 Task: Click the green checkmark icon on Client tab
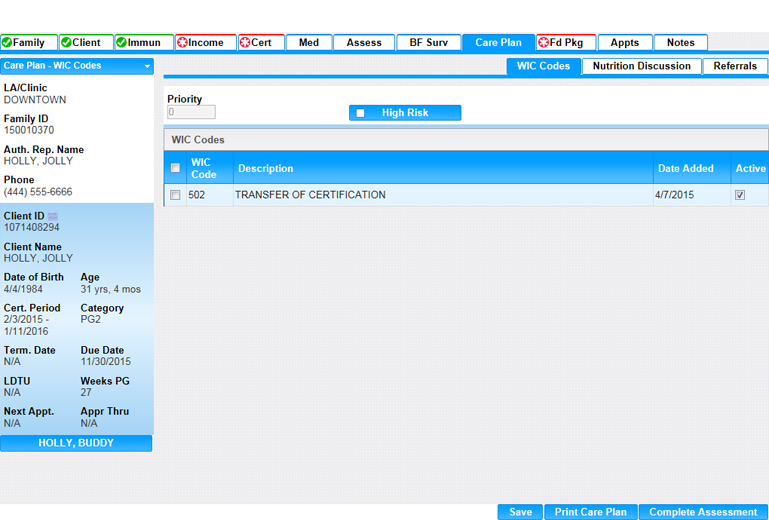tap(65, 43)
